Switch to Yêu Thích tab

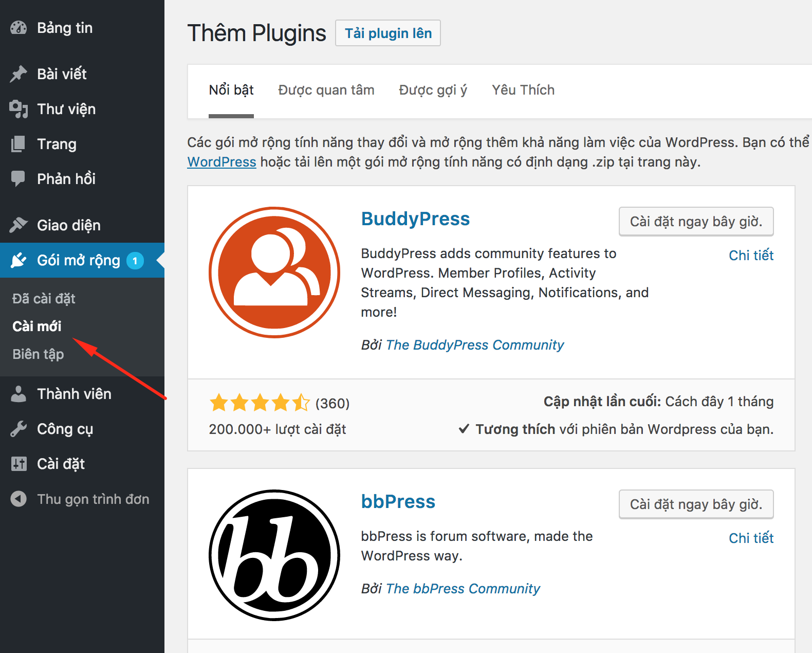(523, 90)
